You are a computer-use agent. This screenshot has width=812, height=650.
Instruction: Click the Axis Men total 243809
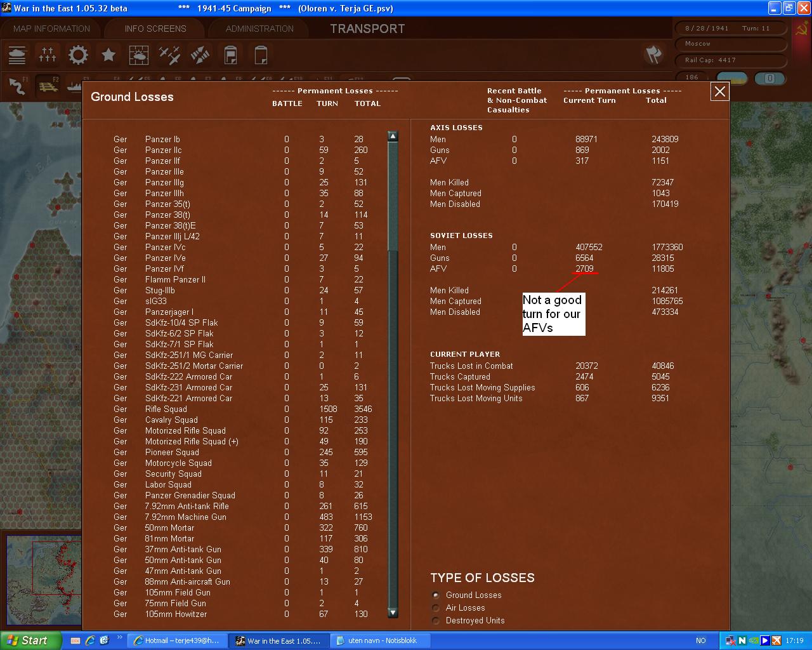pos(665,139)
